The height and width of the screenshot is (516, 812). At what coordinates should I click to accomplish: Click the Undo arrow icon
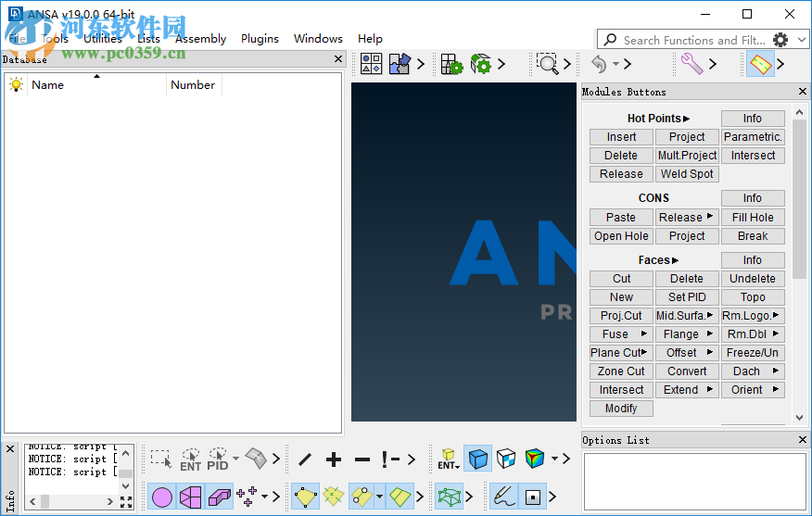(x=599, y=64)
